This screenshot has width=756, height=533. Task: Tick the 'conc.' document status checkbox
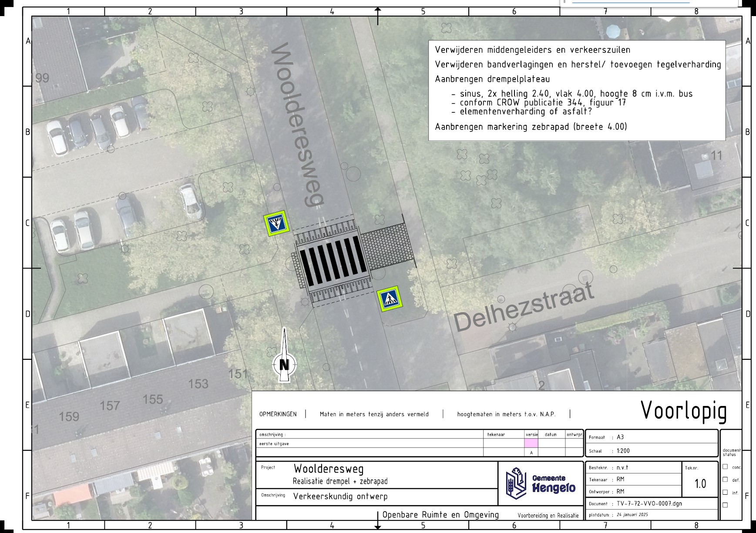pos(725,467)
